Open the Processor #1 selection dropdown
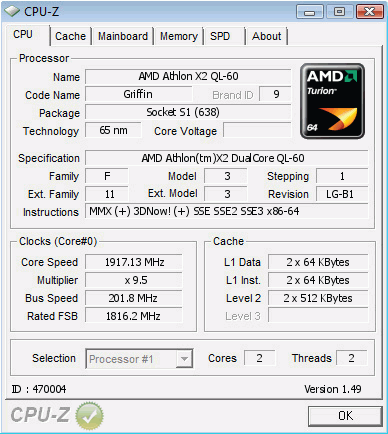388x434 pixels. 139,359
